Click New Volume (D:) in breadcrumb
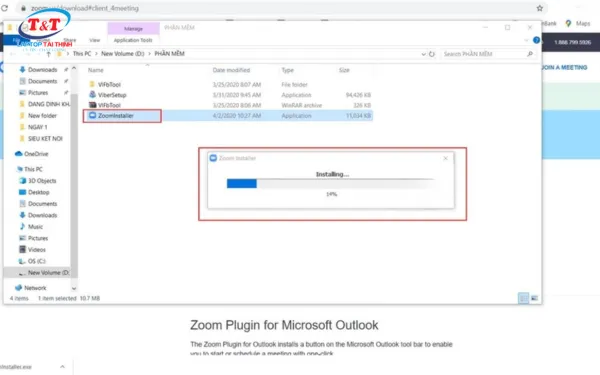This screenshot has height=375, width=600. pos(122,54)
